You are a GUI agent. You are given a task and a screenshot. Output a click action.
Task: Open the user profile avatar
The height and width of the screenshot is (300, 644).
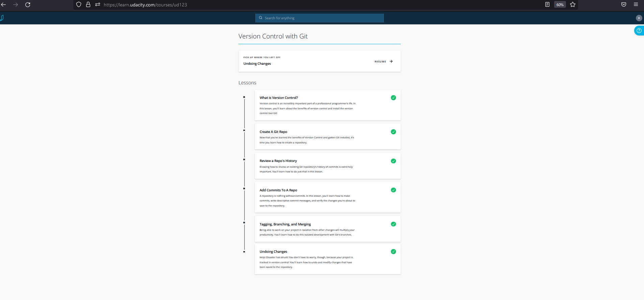click(639, 18)
